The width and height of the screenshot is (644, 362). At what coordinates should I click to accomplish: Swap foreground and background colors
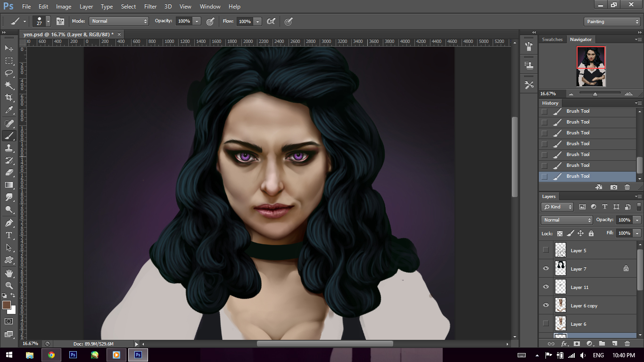click(x=13, y=296)
